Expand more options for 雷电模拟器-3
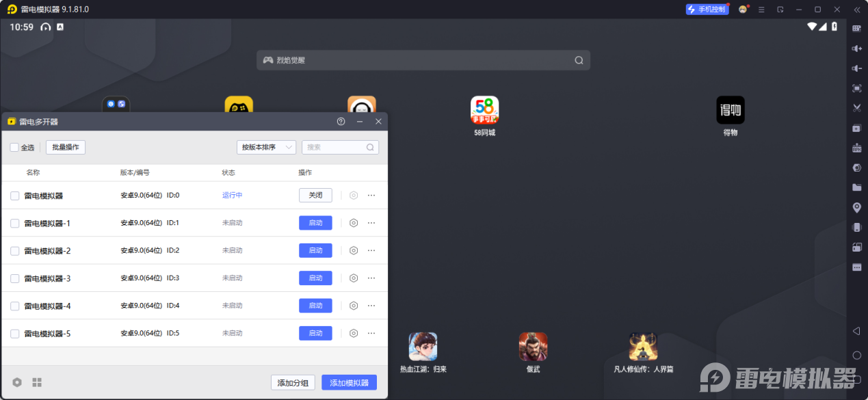Image resolution: width=868 pixels, height=400 pixels. tap(371, 278)
